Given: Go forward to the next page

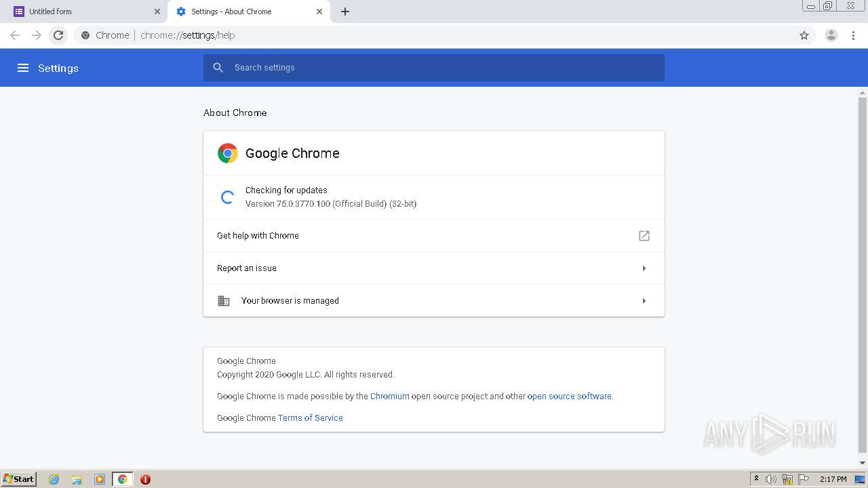Looking at the screenshot, I should (37, 35).
